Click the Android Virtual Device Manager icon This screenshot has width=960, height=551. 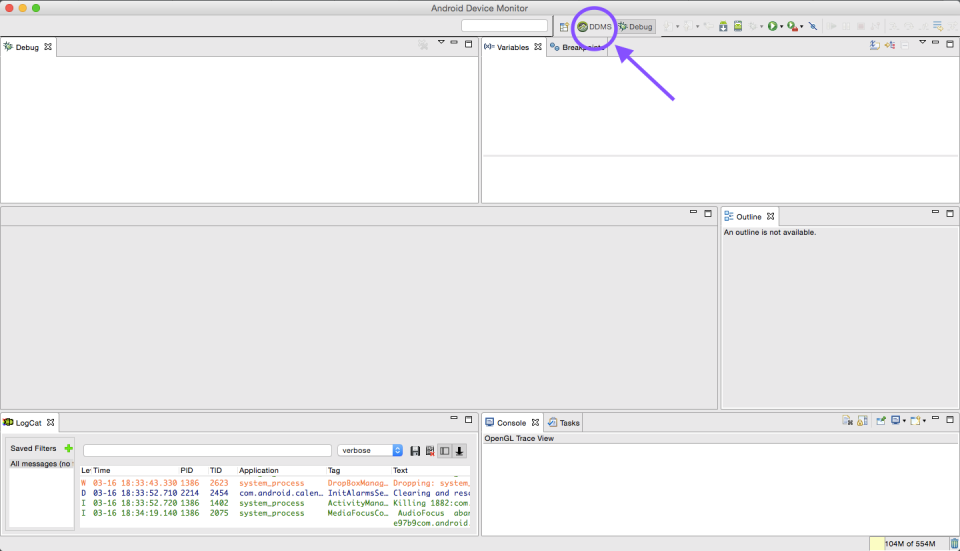(x=738, y=26)
